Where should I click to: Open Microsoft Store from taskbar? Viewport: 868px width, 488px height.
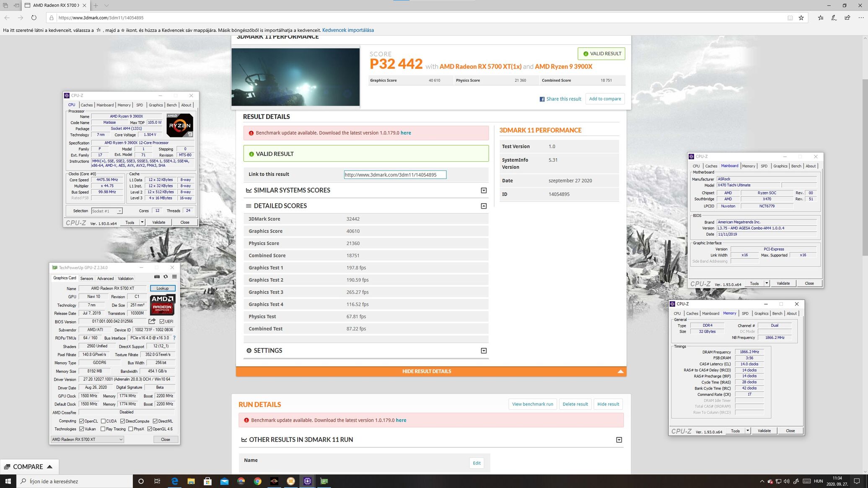[x=207, y=481]
